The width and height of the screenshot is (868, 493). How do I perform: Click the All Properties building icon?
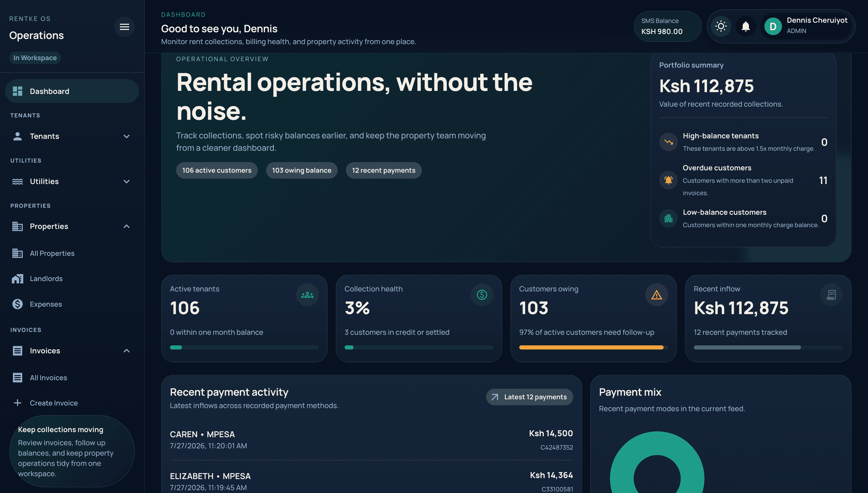pos(18,253)
